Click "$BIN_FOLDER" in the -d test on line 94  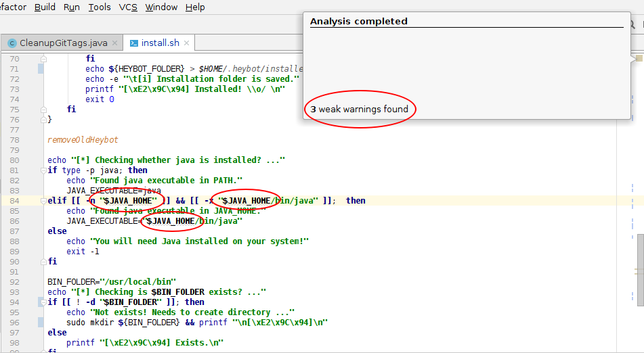(131, 302)
